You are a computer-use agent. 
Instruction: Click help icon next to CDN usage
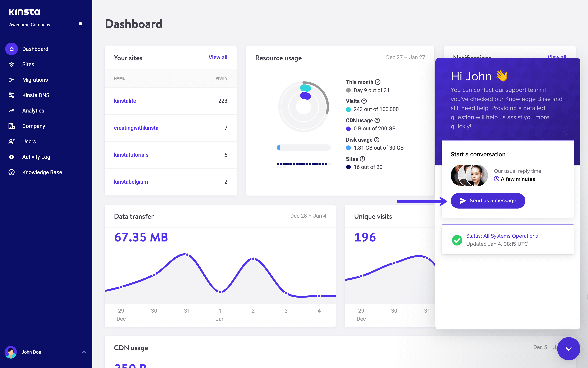(x=377, y=120)
